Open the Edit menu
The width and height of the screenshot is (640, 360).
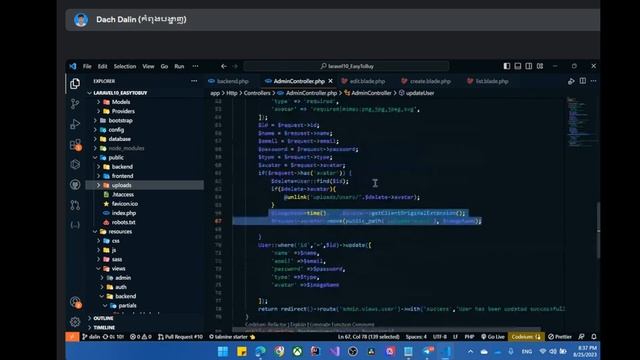pos(102,66)
